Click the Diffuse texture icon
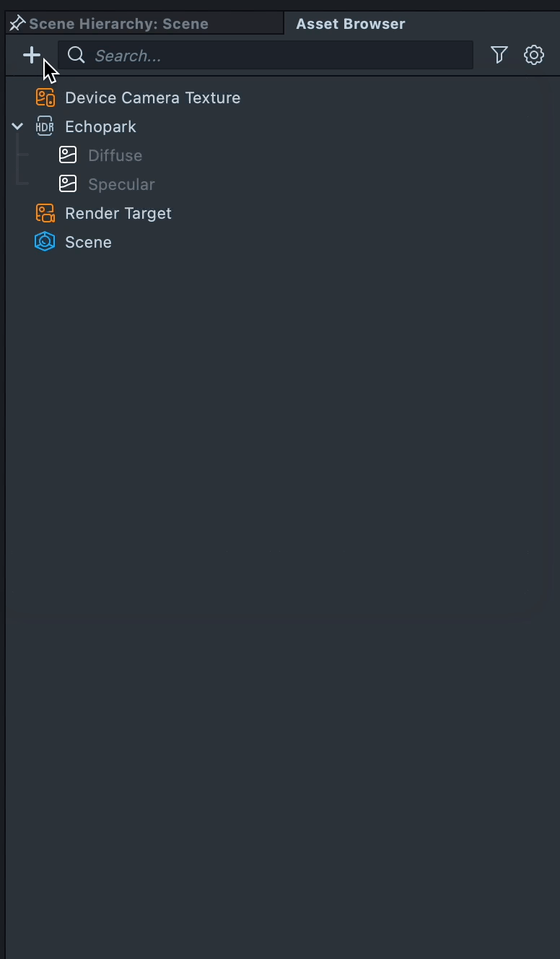 click(68, 155)
